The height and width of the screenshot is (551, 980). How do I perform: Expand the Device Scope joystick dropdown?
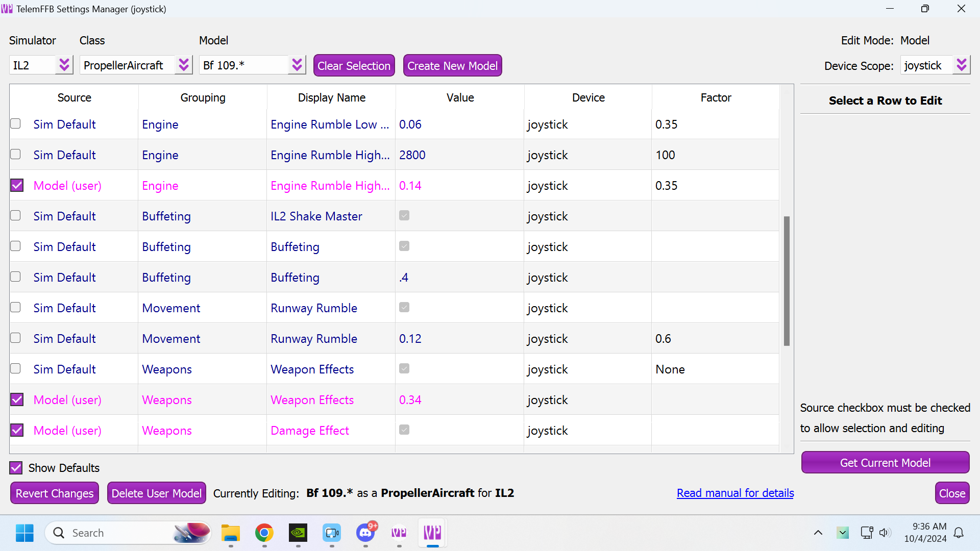pos(961,65)
